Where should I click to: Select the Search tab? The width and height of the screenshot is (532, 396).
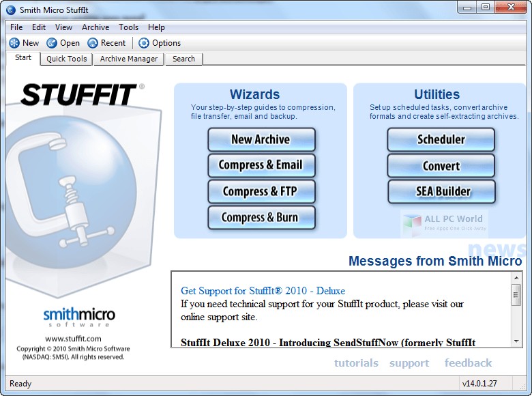(x=183, y=59)
